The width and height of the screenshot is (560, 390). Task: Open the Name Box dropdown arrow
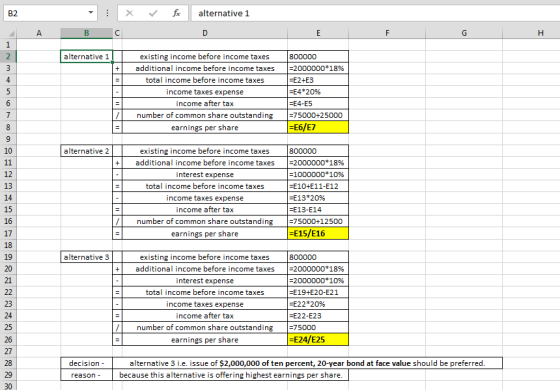pyautogui.click(x=91, y=13)
